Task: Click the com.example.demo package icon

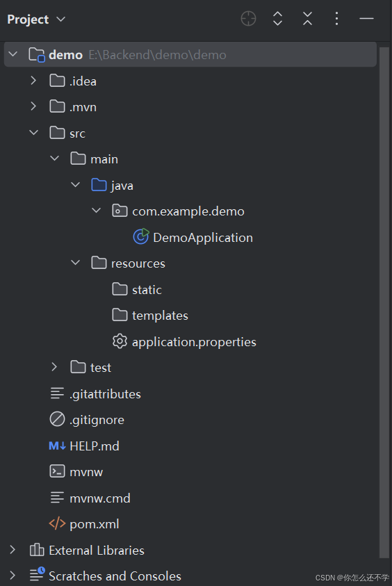Action: pos(120,211)
